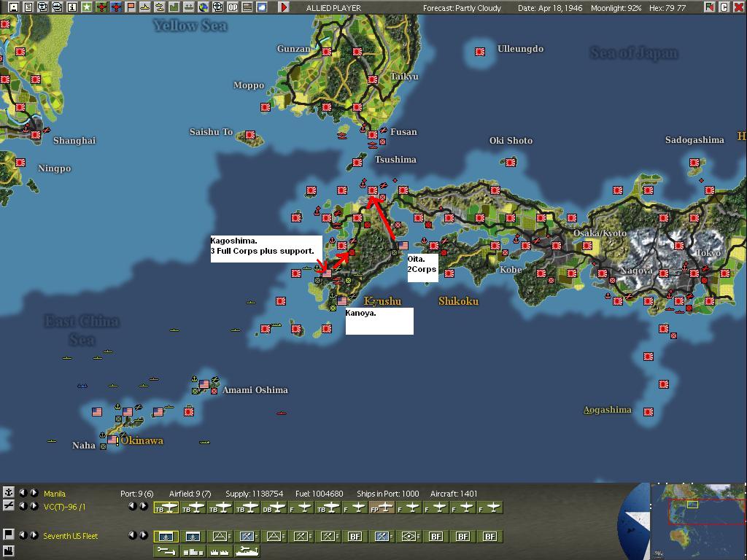747x560 pixels.
Task: Click the 'Ships in Port: 1000' readout
Action: pyautogui.click(x=388, y=494)
